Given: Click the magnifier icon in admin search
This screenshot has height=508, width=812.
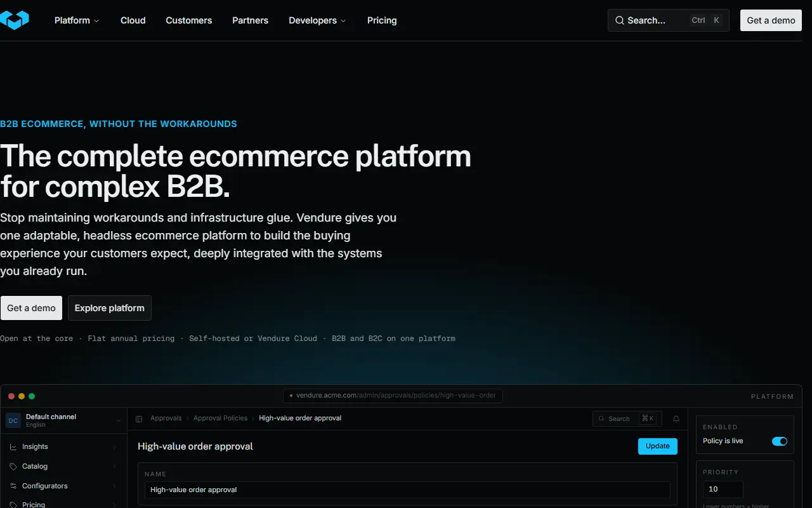Looking at the screenshot, I should [602, 419].
